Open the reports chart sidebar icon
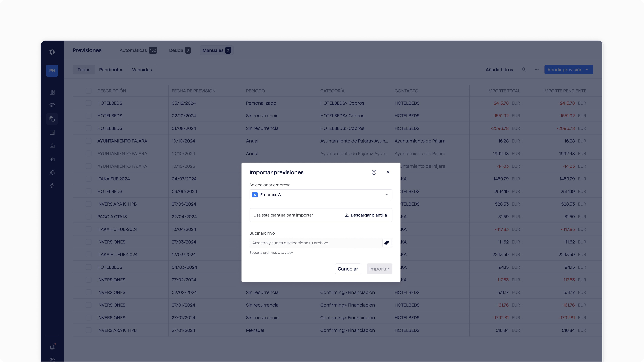The height and width of the screenshot is (362, 644). click(52, 132)
